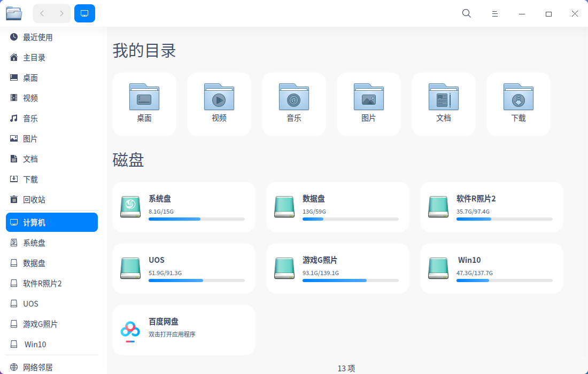Open the 系统盘 system disk
This screenshot has width=588, height=374.
coord(184,207)
